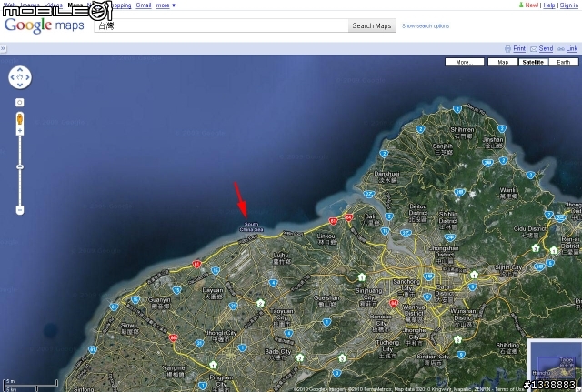Click the envelope icon beside Send

point(534,49)
